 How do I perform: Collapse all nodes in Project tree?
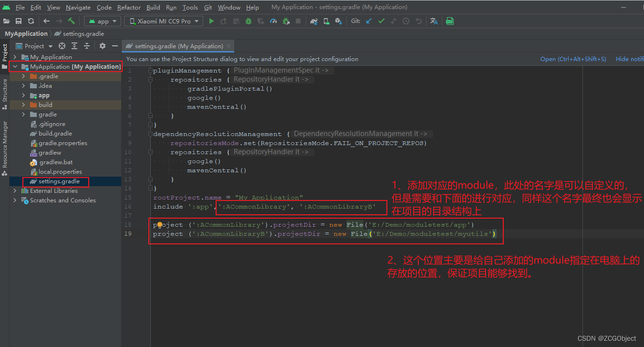coord(86,46)
